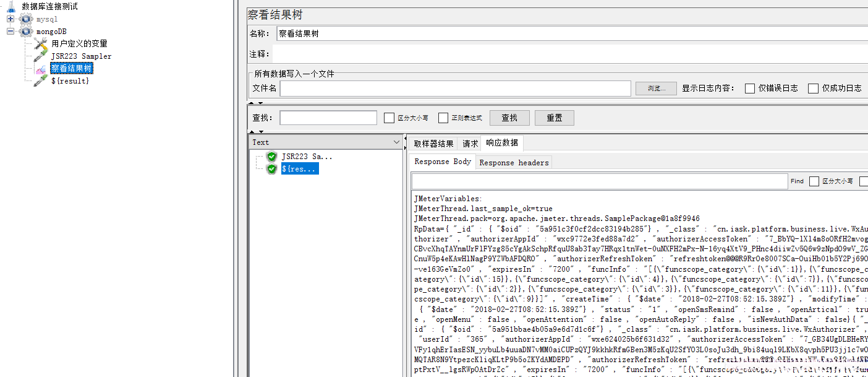Click the file name input field
The image size is (868, 377).
click(456, 89)
